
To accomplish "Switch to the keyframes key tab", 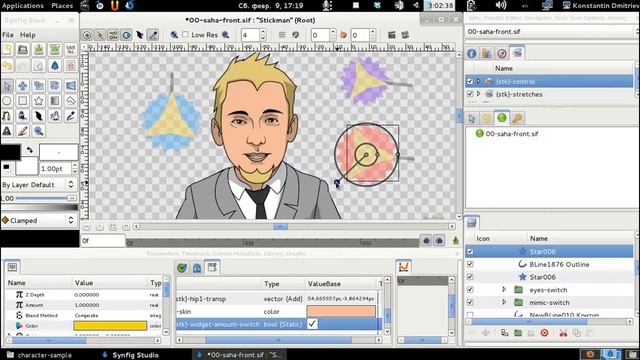I will click(517, 118).
